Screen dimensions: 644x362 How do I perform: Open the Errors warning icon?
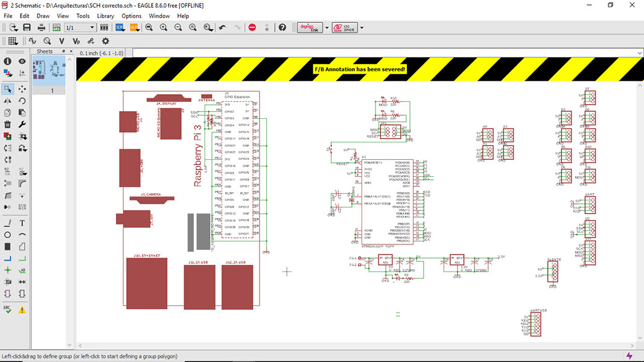pyautogui.click(x=22, y=310)
